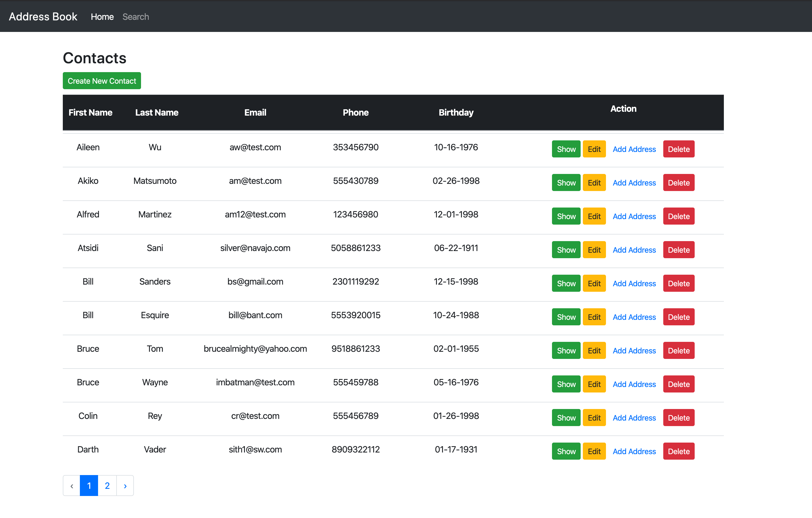
Task: Show Colin Rey's contact
Action: click(566, 418)
